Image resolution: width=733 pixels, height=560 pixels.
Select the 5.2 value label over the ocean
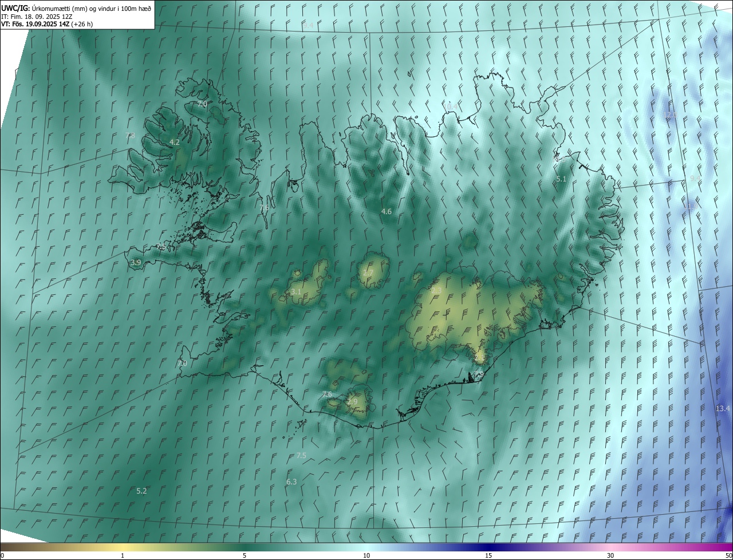141,491
